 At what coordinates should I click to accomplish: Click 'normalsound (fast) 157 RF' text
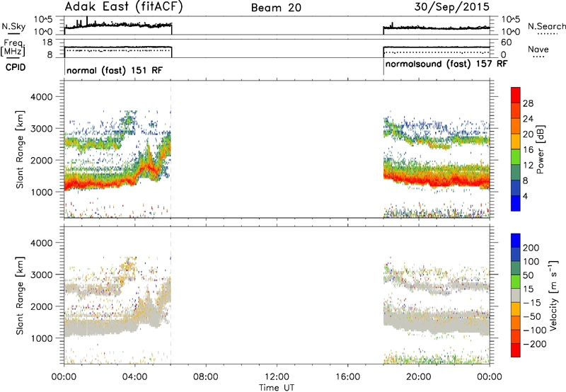coord(446,64)
